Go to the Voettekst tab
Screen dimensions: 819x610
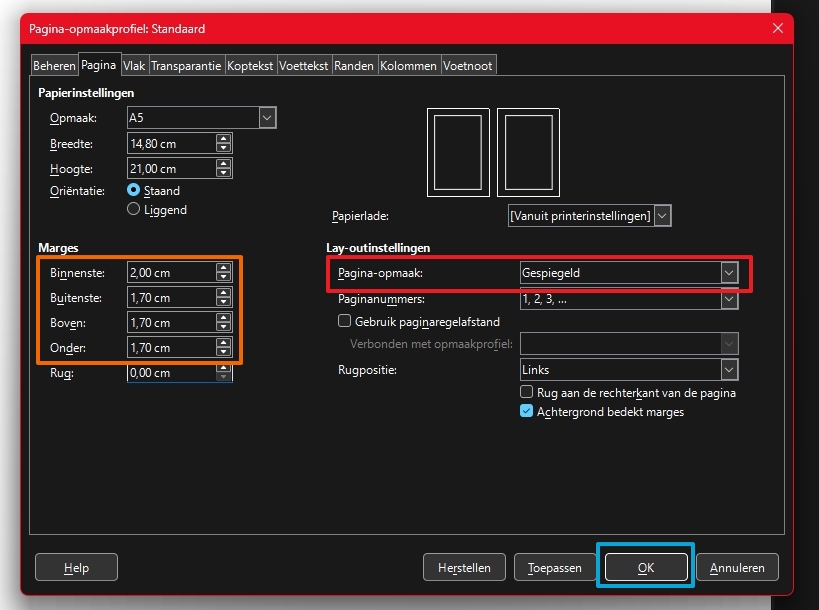[303, 66]
